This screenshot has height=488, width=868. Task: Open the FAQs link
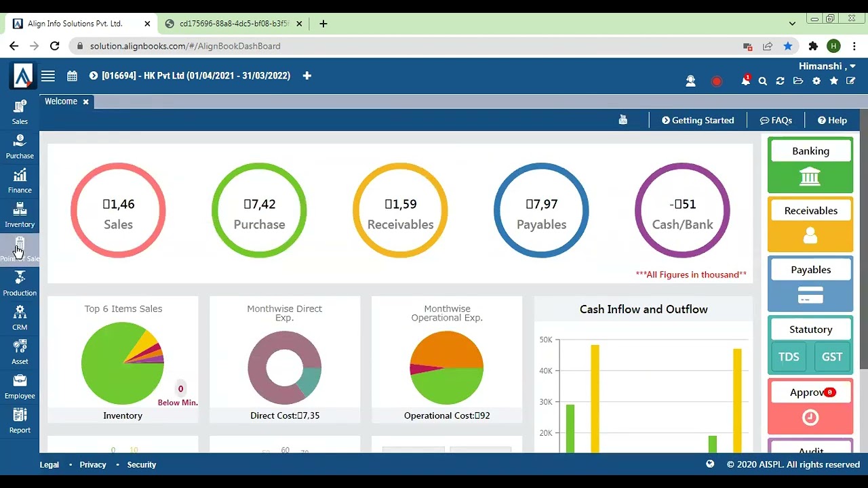(776, 120)
